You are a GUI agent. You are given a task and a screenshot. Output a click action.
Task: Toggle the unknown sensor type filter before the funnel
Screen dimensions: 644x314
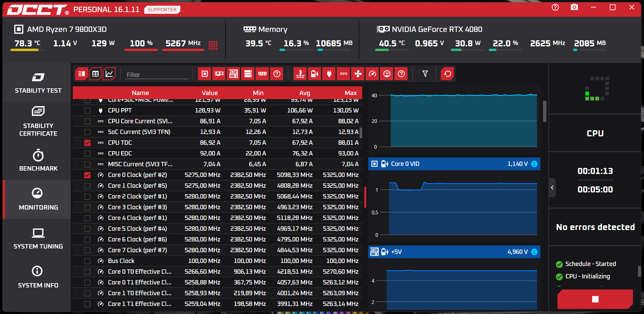(x=401, y=74)
